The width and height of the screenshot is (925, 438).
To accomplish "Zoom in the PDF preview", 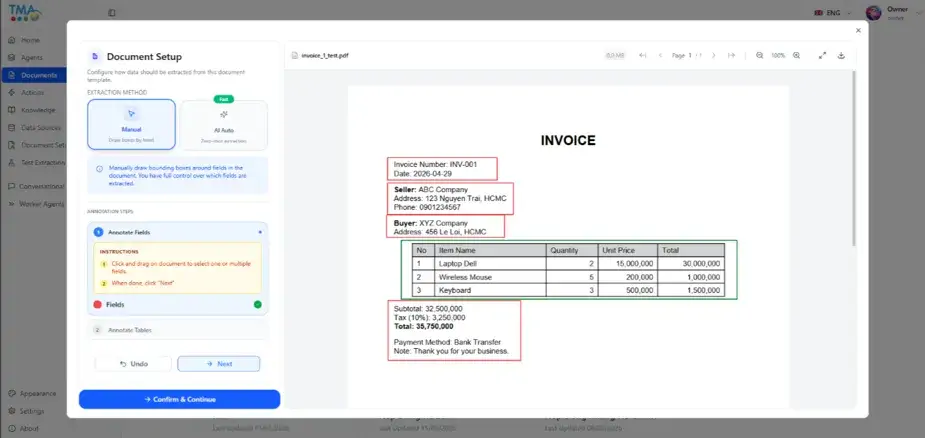I will pyautogui.click(x=796, y=55).
